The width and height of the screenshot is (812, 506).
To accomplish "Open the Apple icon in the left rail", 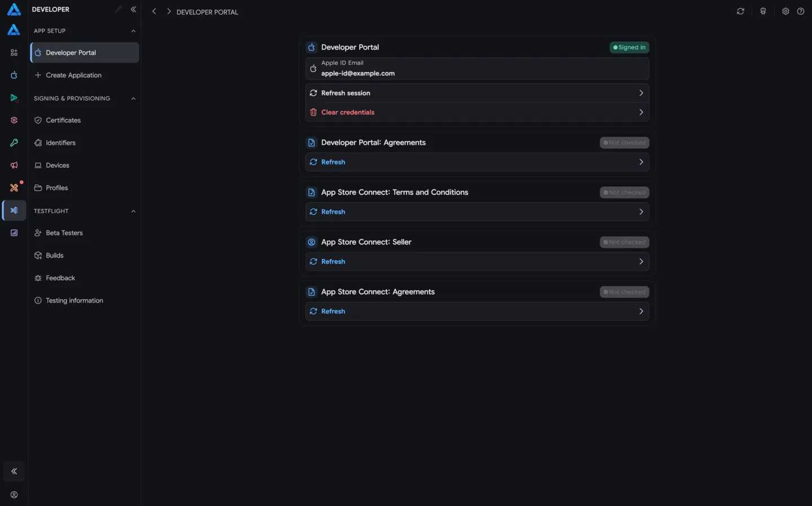I will (14, 75).
